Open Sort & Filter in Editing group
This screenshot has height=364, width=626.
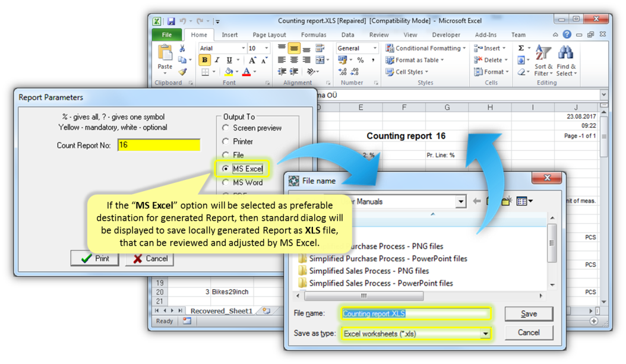click(x=543, y=60)
